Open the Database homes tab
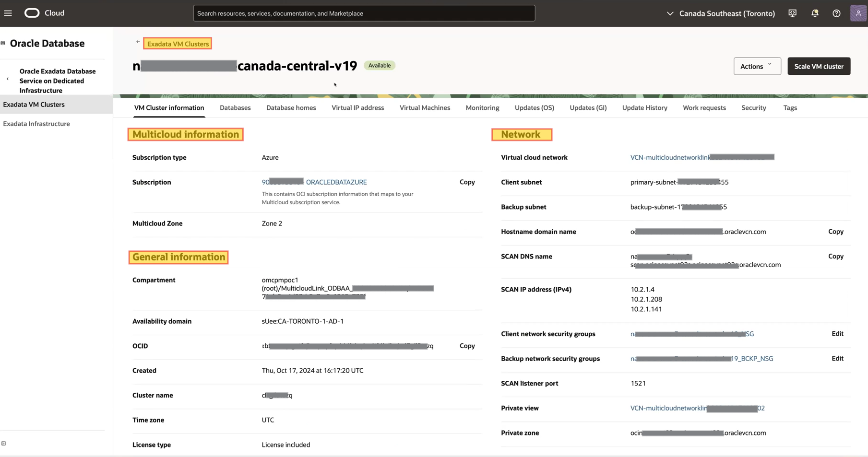Image resolution: width=868 pixels, height=457 pixels. tap(291, 108)
